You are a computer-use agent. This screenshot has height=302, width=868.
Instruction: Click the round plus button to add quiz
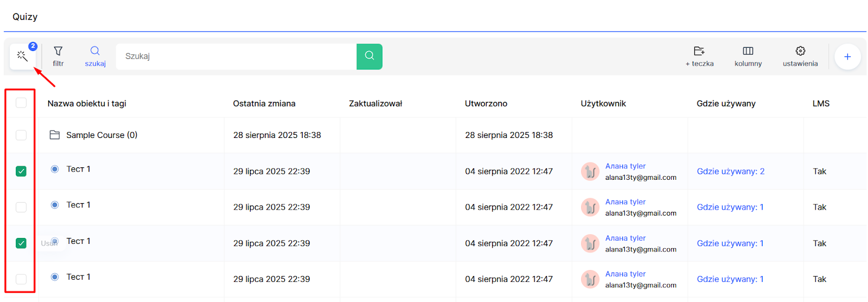pyautogui.click(x=847, y=57)
